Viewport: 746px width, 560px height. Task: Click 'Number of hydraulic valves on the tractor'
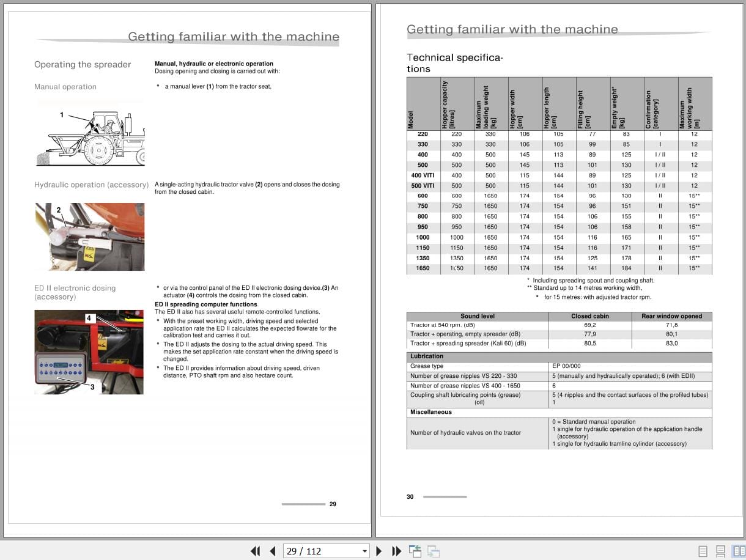click(465, 433)
